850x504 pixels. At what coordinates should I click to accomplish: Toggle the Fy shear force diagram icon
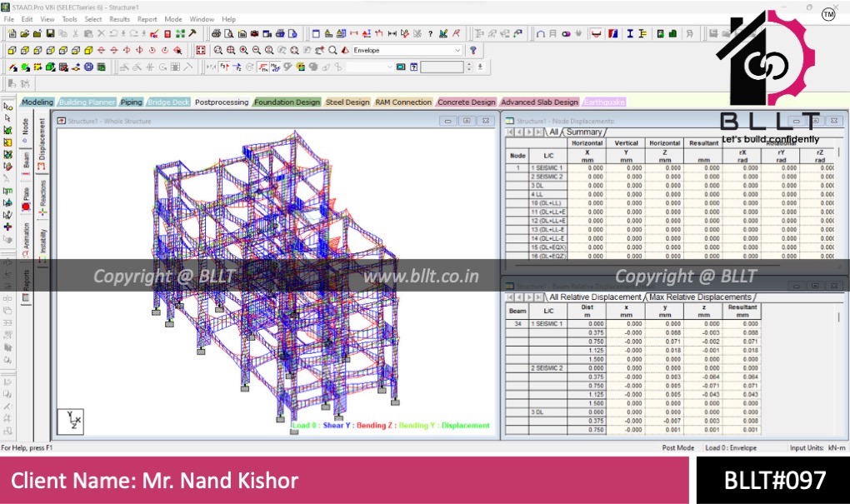coord(224,67)
